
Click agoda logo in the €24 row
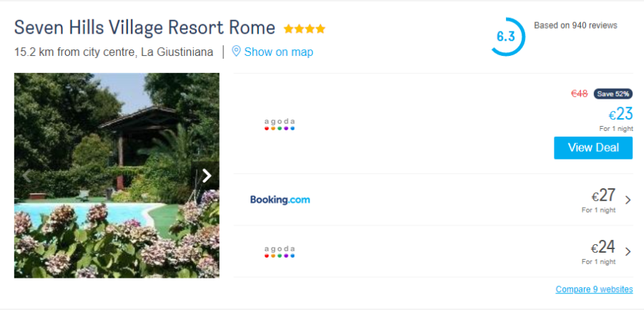(x=280, y=251)
